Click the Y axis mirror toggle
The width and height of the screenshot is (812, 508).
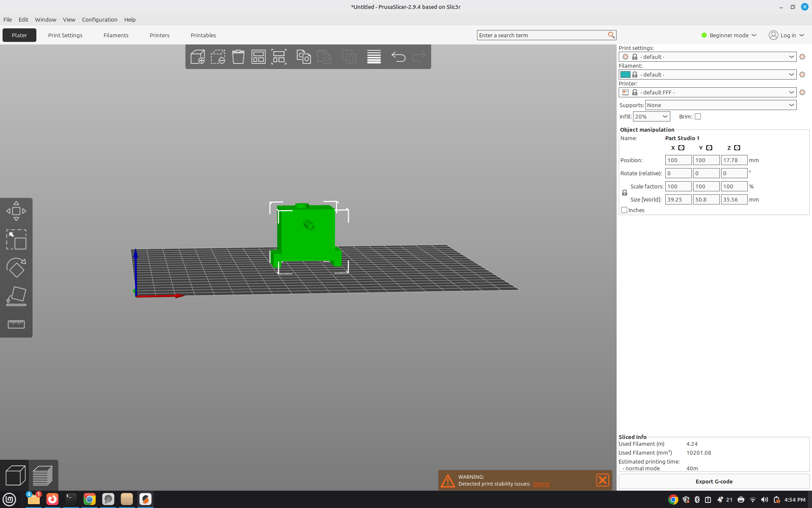(x=709, y=148)
